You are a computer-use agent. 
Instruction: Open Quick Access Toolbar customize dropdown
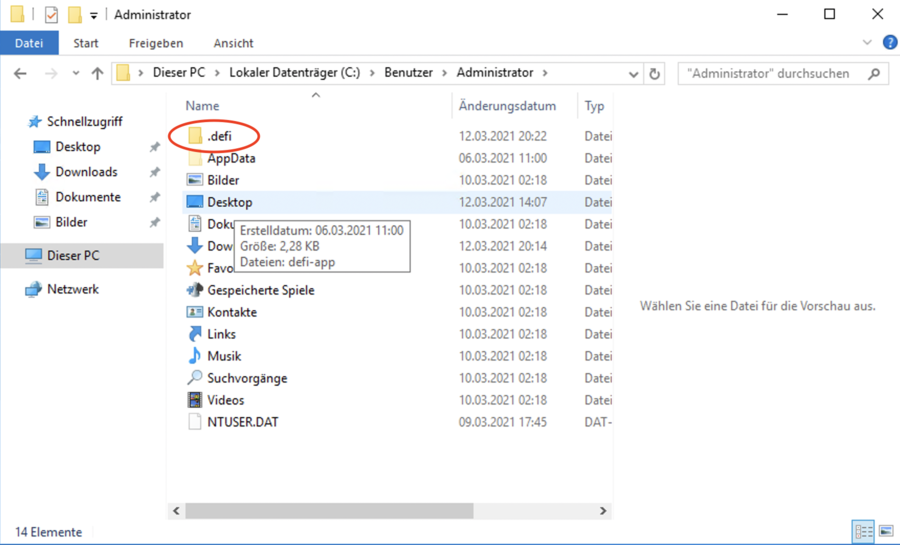94,16
